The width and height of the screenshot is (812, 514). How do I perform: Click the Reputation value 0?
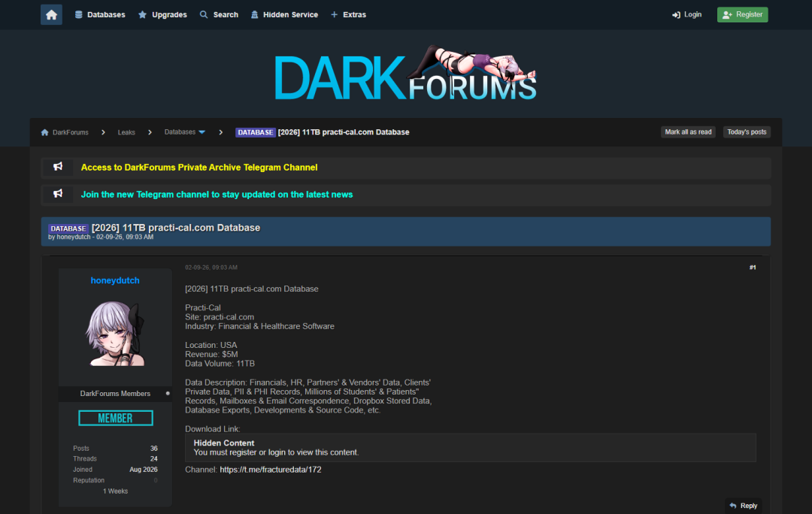tap(156, 480)
